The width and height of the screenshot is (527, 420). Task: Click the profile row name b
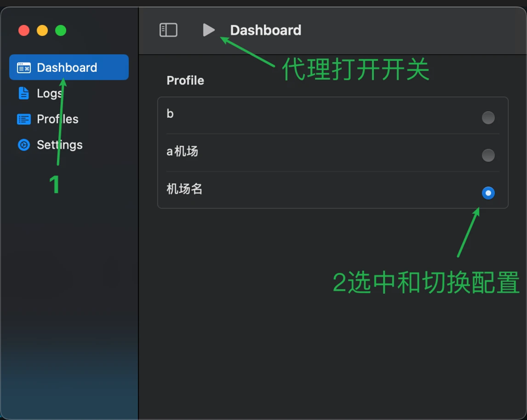point(170,114)
